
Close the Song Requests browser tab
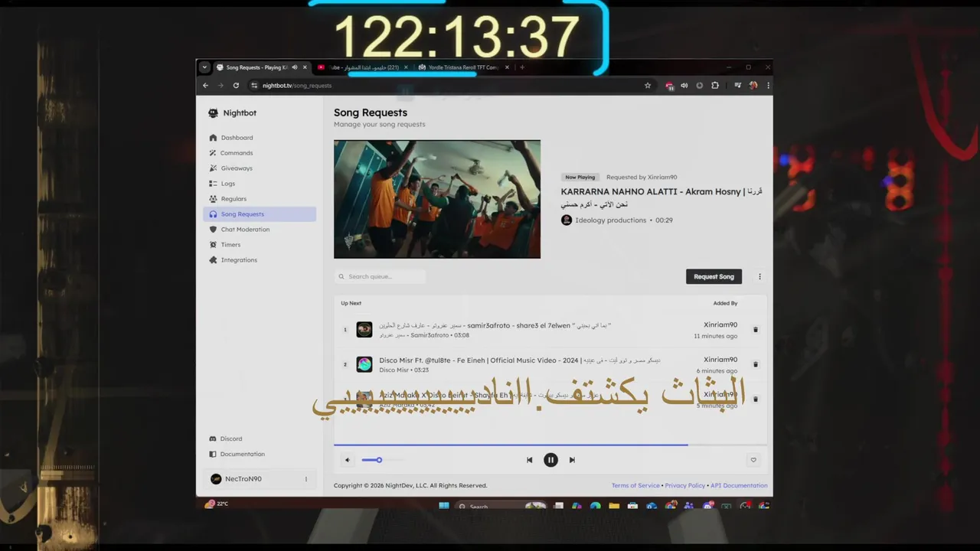click(x=305, y=67)
